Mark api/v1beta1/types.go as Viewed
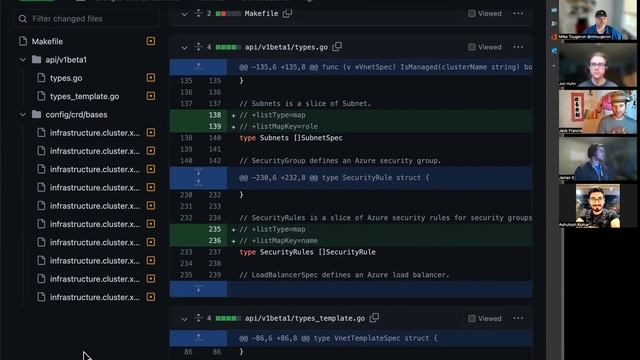640x360 pixels. 484,47
